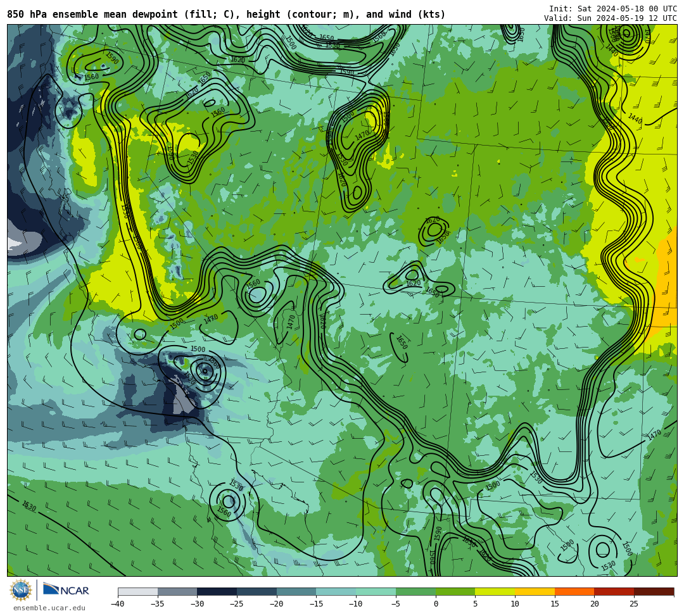The width and height of the screenshot is (684, 616).
Task: Click the -35 colorbar label
Action: (x=158, y=604)
